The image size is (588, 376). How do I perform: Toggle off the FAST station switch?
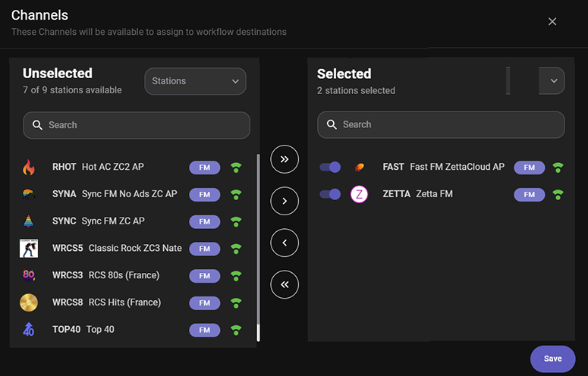(x=330, y=168)
